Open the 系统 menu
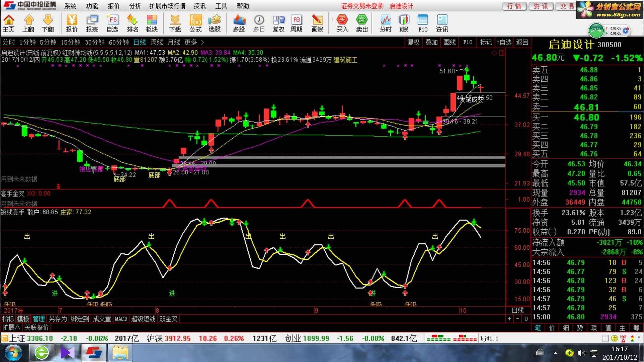Image resolution: width=644 pixels, height=362 pixels. tap(70, 6)
